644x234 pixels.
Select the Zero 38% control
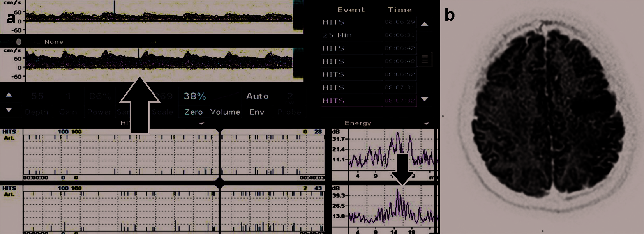(x=194, y=104)
